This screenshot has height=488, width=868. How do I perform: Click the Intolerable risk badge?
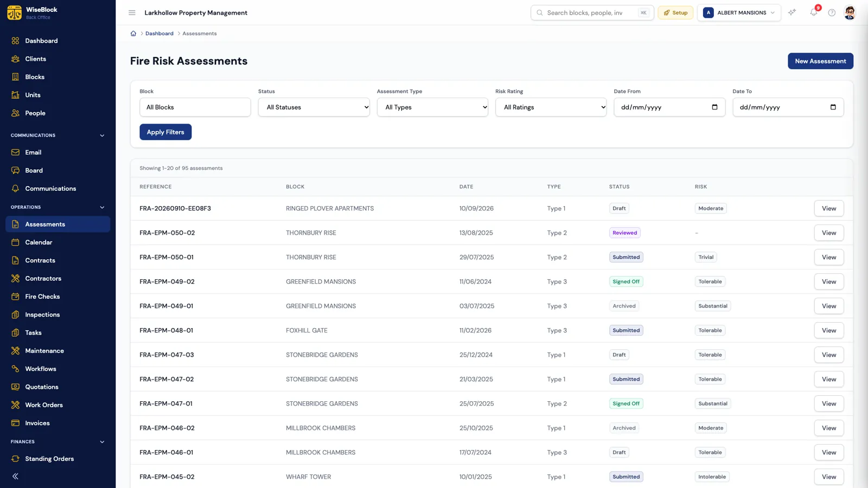(x=712, y=477)
